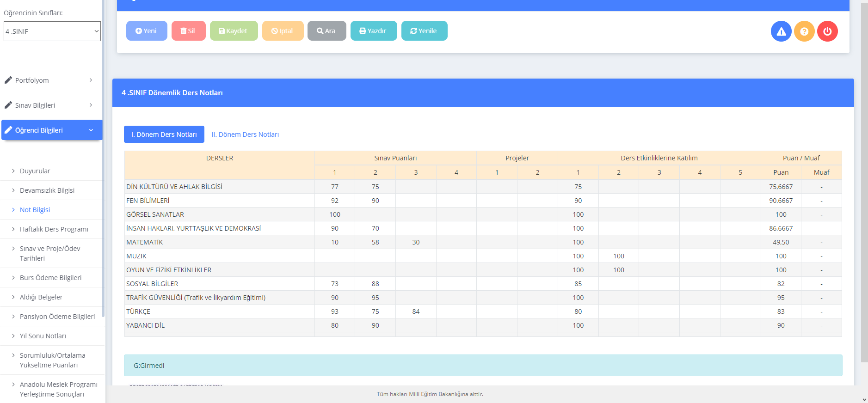Image resolution: width=868 pixels, height=403 pixels.
Task: Open Sorumluluk/Ortalama Yükseltme Puanları
Action: [53, 360]
